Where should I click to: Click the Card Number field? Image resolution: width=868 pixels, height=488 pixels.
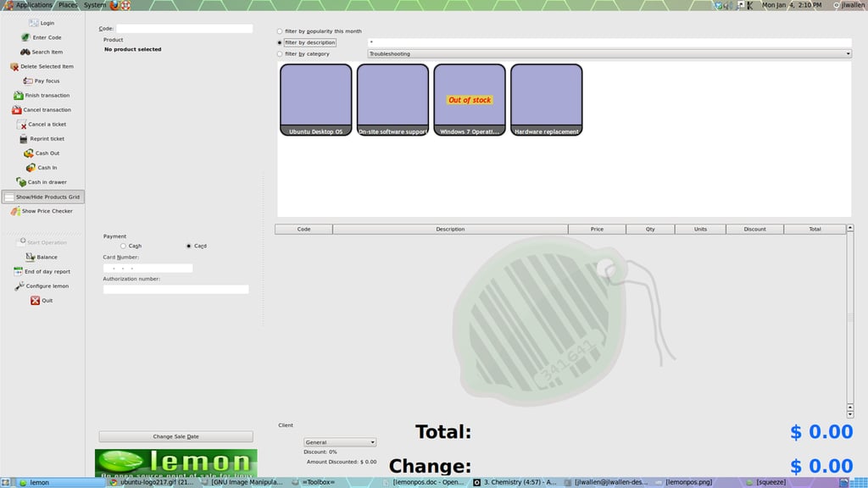(x=147, y=269)
